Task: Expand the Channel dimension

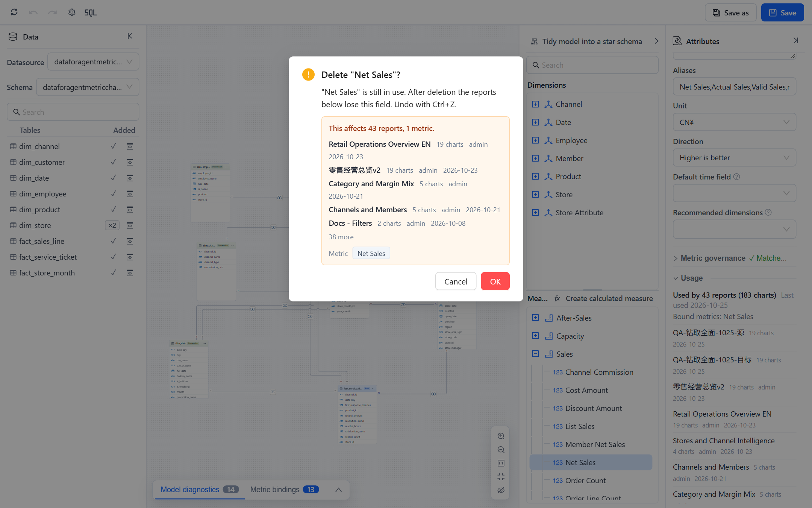Action: pos(535,104)
